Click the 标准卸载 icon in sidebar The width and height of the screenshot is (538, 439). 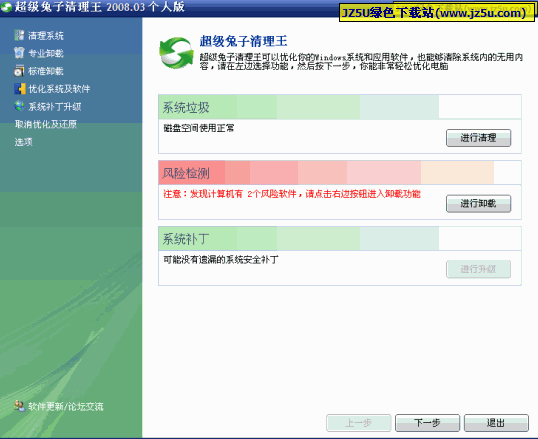tap(19, 71)
